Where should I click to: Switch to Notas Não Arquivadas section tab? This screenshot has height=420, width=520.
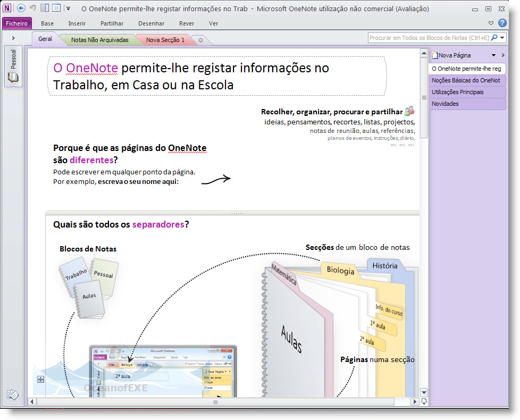coord(99,40)
